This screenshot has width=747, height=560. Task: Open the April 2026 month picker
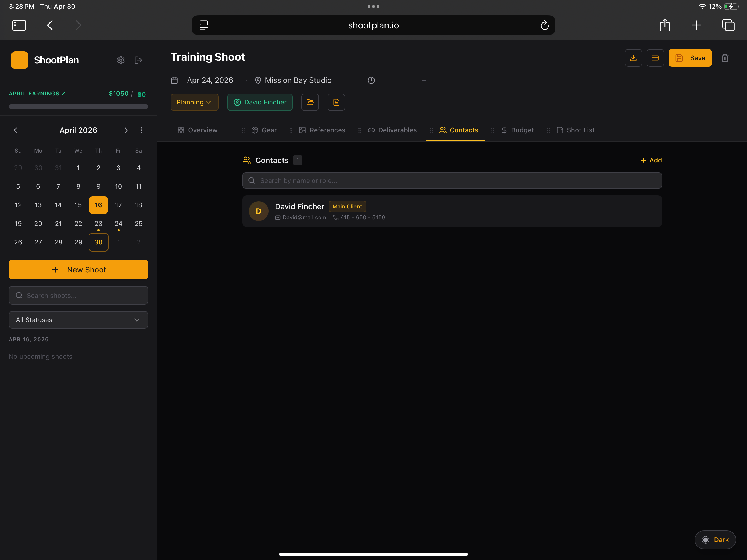(78, 130)
